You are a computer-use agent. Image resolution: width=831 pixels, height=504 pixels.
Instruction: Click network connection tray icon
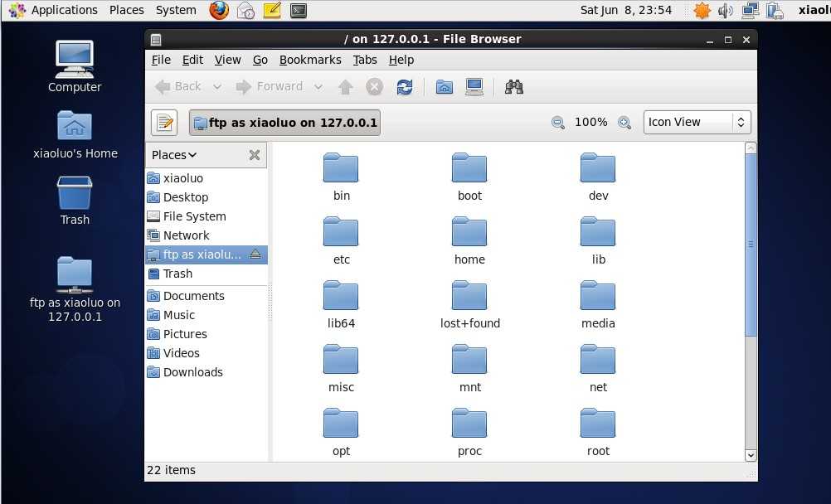click(750, 10)
